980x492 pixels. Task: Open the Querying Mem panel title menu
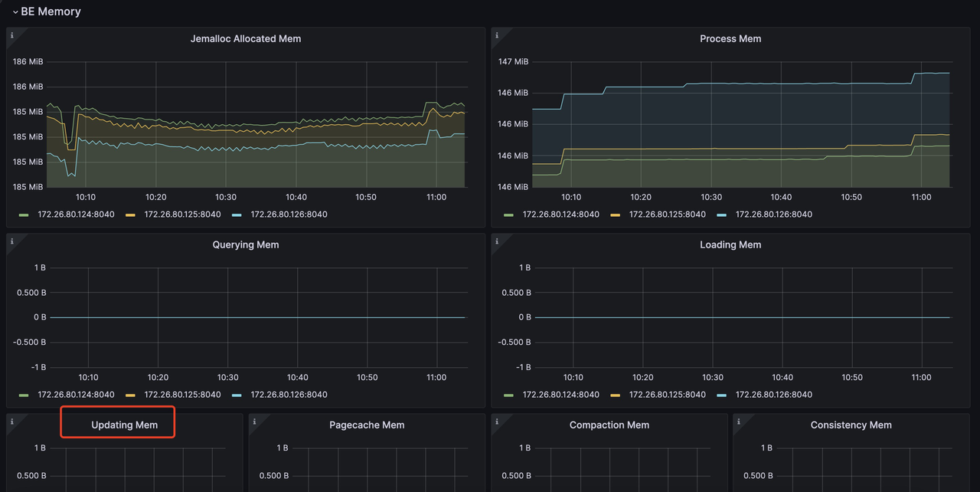[x=245, y=244]
